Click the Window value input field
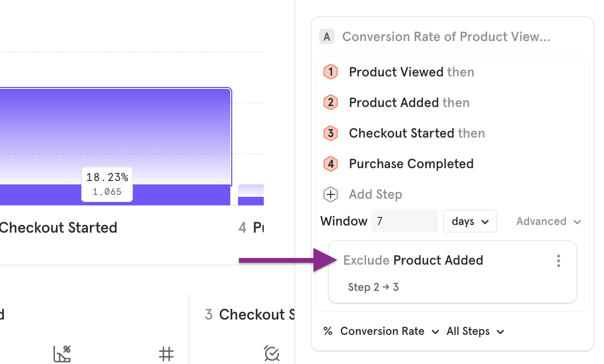The width and height of the screenshot is (604, 364). click(x=405, y=221)
